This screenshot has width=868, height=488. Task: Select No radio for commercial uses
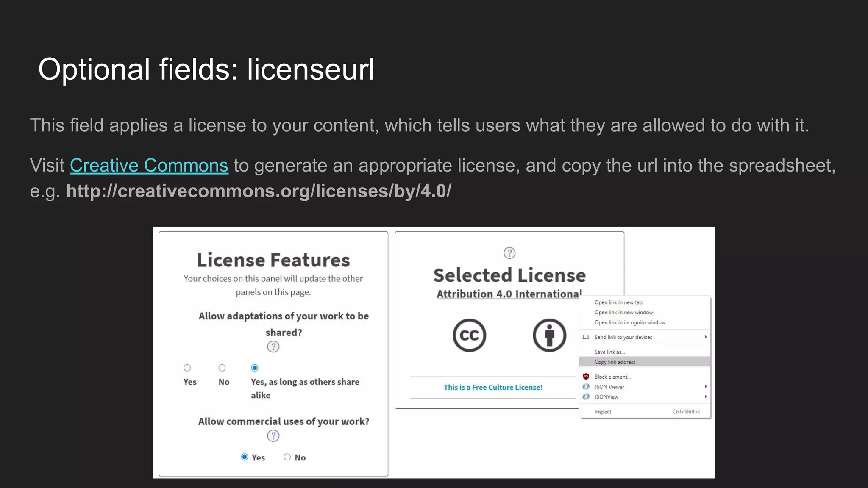coord(287,457)
